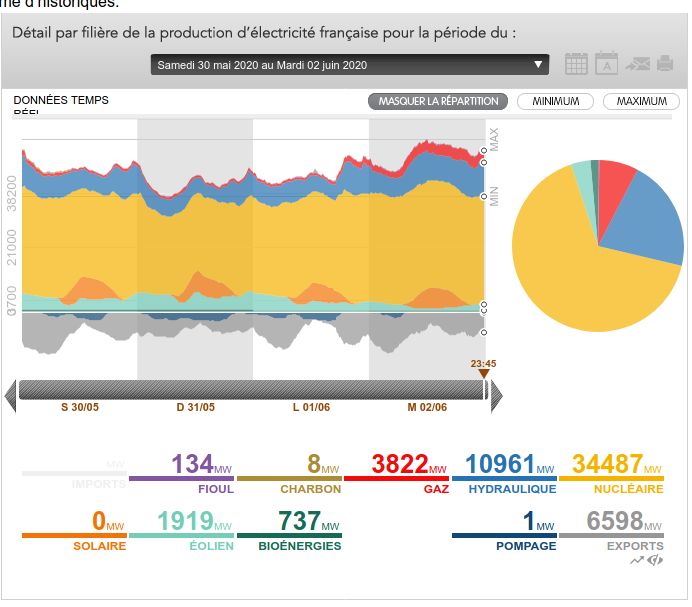This screenshot has width=692, height=607.
Task: Click the calendar icon marked with letter A
Action: 606,64
